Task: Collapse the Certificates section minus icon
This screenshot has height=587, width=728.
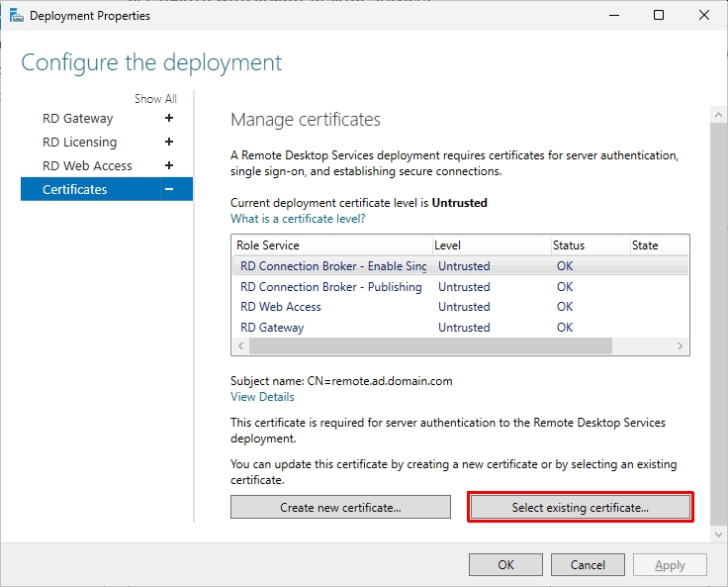Action: pyautogui.click(x=169, y=189)
